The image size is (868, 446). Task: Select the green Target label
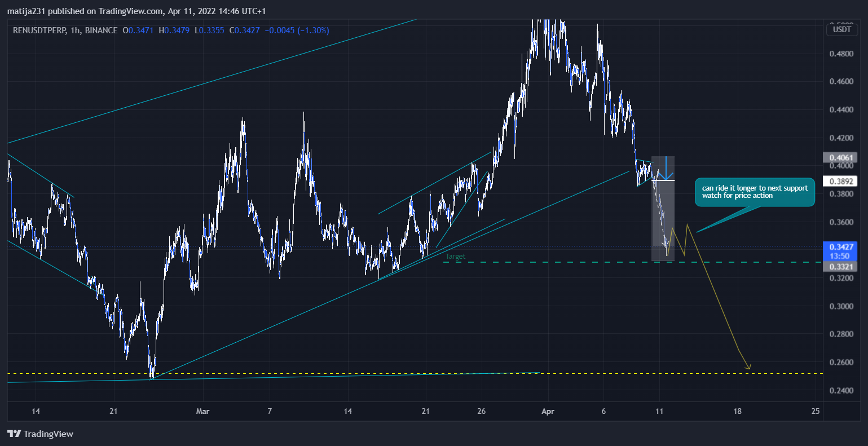pyautogui.click(x=456, y=257)
